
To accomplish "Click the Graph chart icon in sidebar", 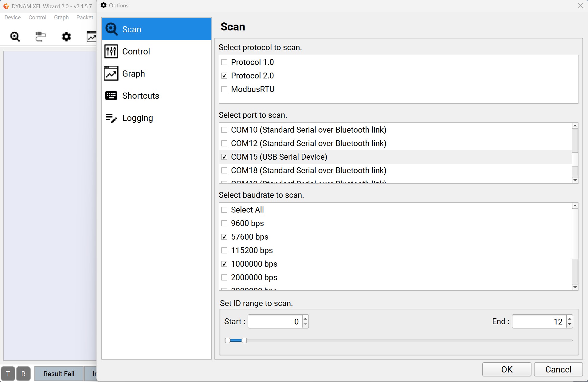I will (x=111, y=73).
